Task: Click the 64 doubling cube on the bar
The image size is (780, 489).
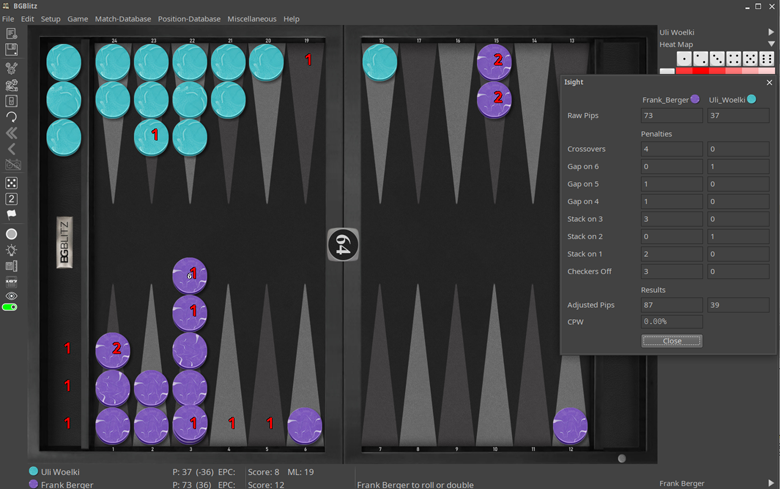Action: tap(342, 245)
